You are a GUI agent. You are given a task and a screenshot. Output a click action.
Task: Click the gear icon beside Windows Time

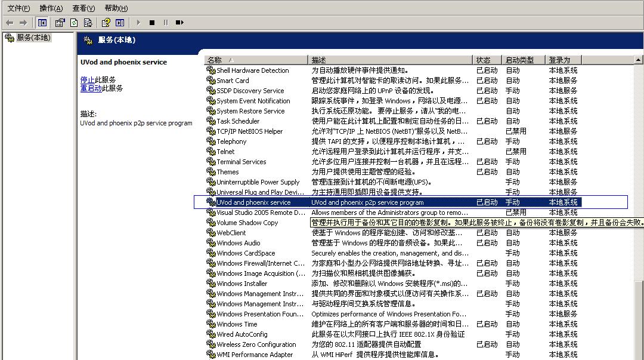210,324
